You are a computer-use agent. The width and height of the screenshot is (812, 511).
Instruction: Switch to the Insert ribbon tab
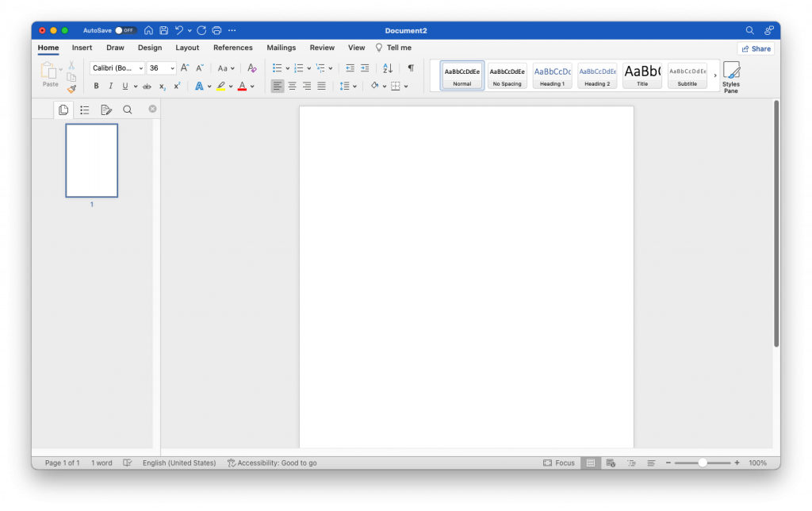82,48
